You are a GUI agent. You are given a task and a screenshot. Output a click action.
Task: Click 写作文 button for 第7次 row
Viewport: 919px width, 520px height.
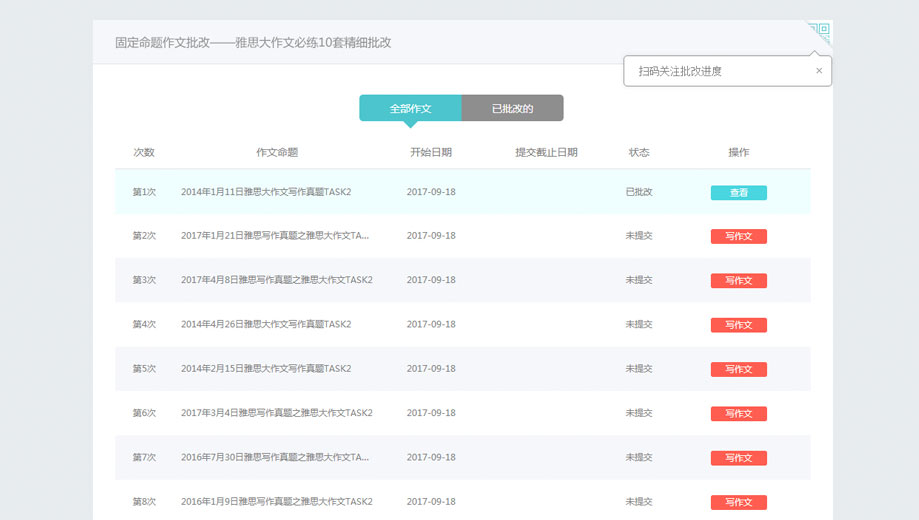[x=738, y=457]
